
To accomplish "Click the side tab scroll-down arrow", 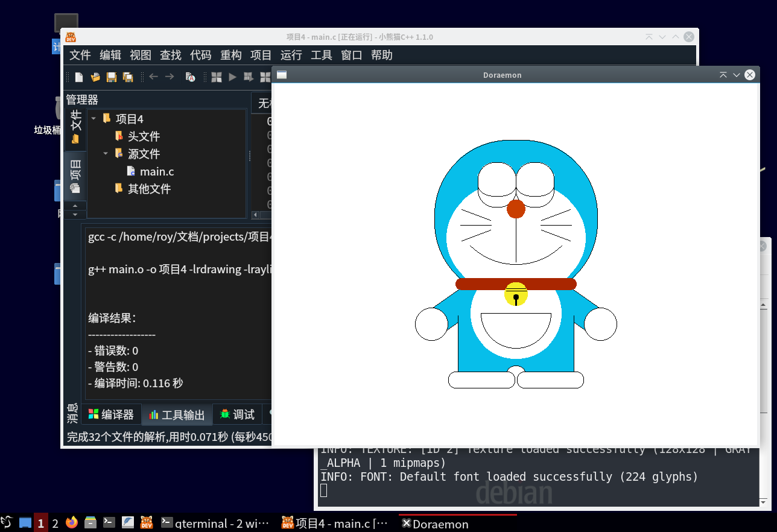I will [75, 214].
